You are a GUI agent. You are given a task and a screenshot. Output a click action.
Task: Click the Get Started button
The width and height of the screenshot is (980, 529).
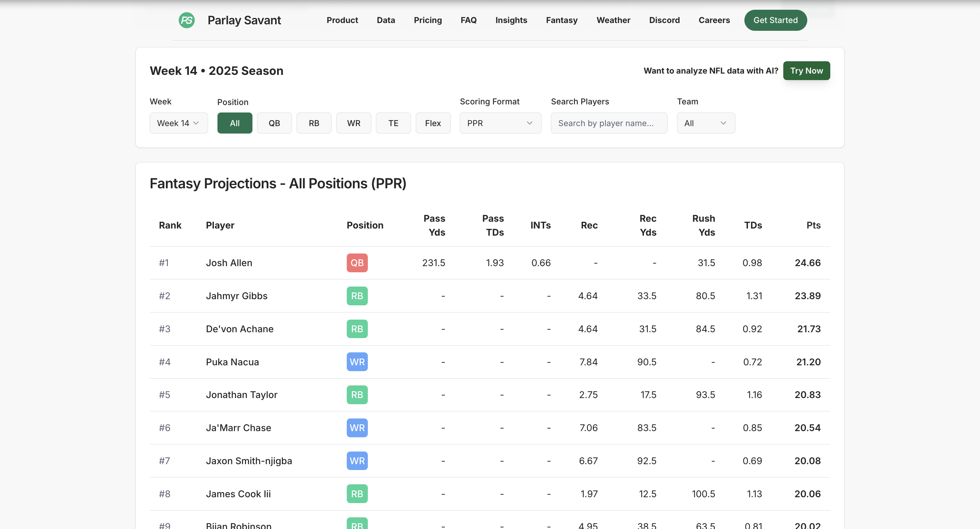[x=775, y=20]
